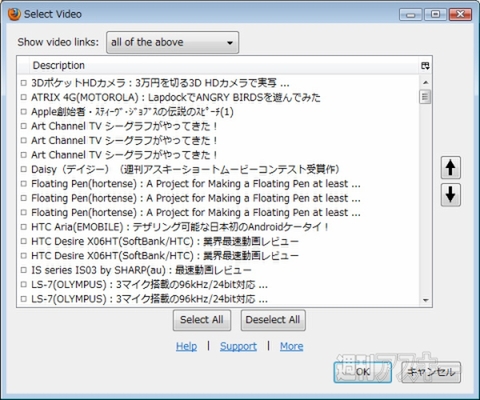Screen dimensions: 480x400
Task: Move selected video up with the arrow button
Action: tap(451, 168)
